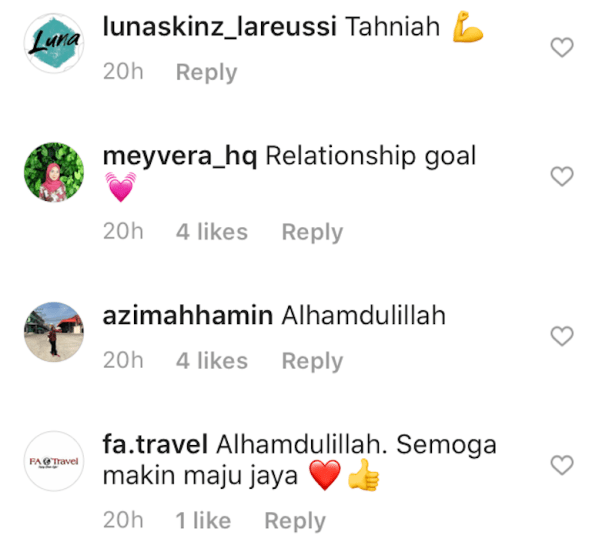
Task: Open meyvera_hq's profile avatar
Action: pyautogui.click(x=54, y=172)
